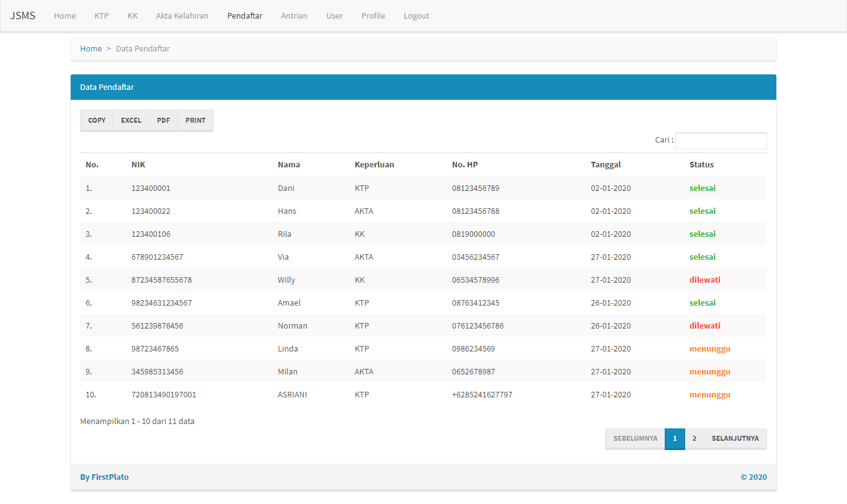Viewport: 847px width, 504px height.
Task: Click the name Willy
Action: (286, 280)
